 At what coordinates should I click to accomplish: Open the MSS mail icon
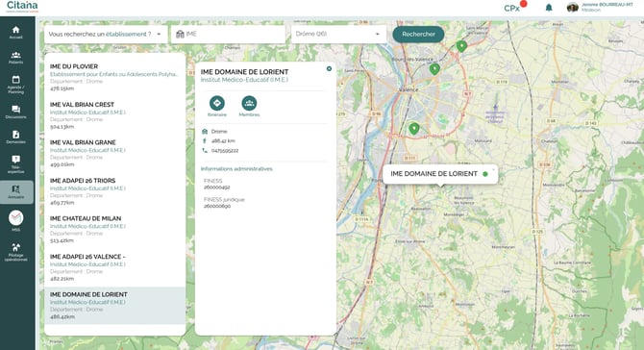pos(15,217)
